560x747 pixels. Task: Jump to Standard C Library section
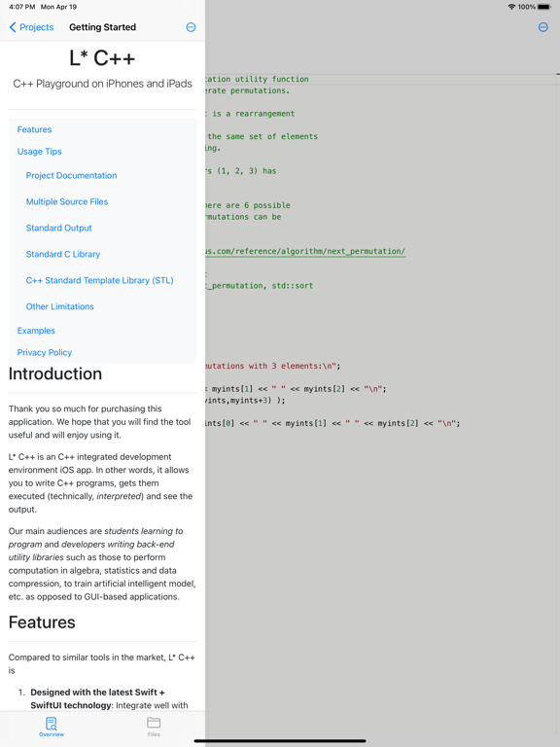pyautogui.click(x=63, y=254)
